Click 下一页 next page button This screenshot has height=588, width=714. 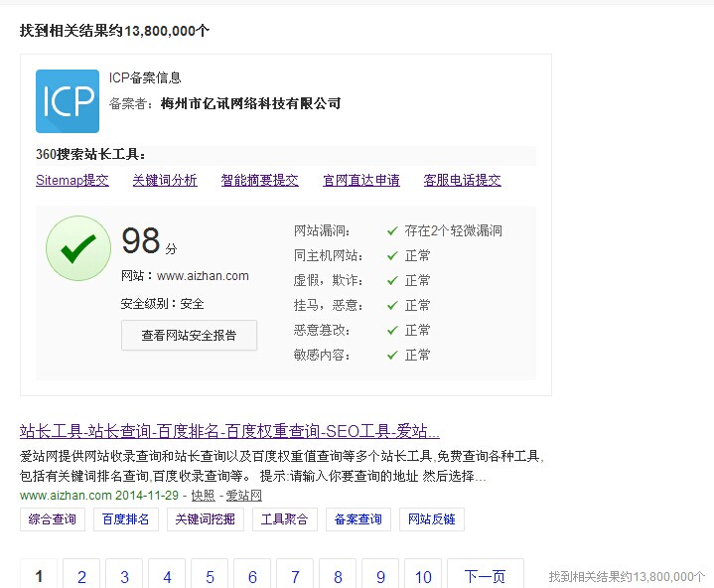[485, 576]
